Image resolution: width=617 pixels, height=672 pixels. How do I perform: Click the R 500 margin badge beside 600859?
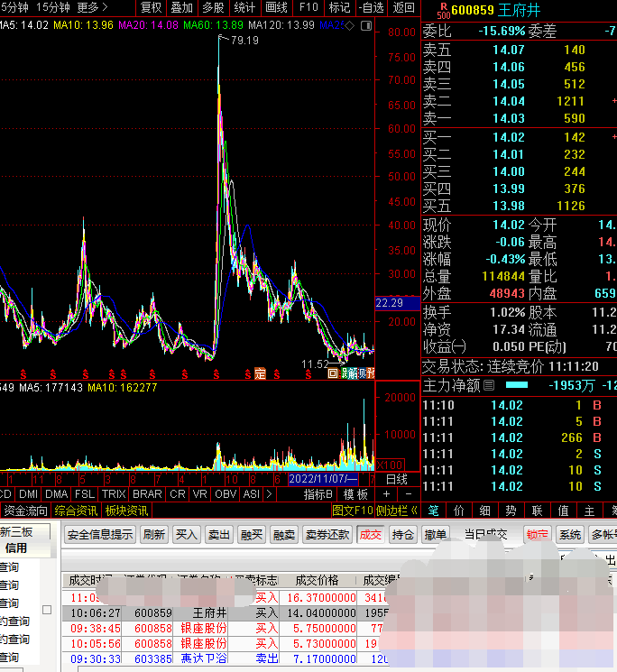coord(444,10)
